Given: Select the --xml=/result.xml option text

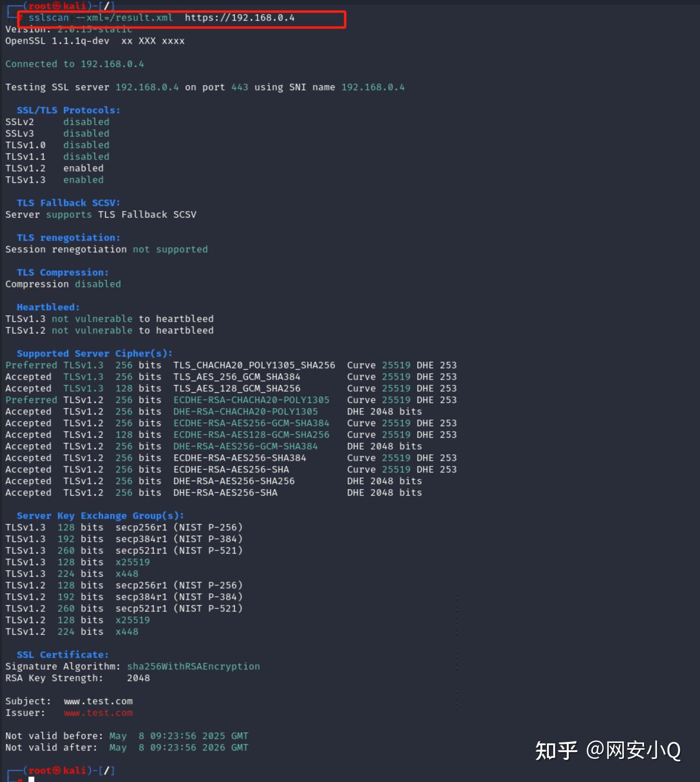Looking at the screenshot, I should [x=125, y=18].
